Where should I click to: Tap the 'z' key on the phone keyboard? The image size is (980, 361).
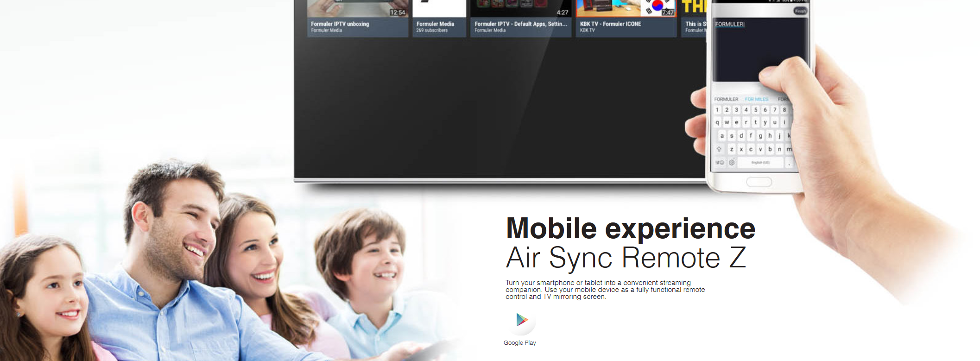coord(732,149)
